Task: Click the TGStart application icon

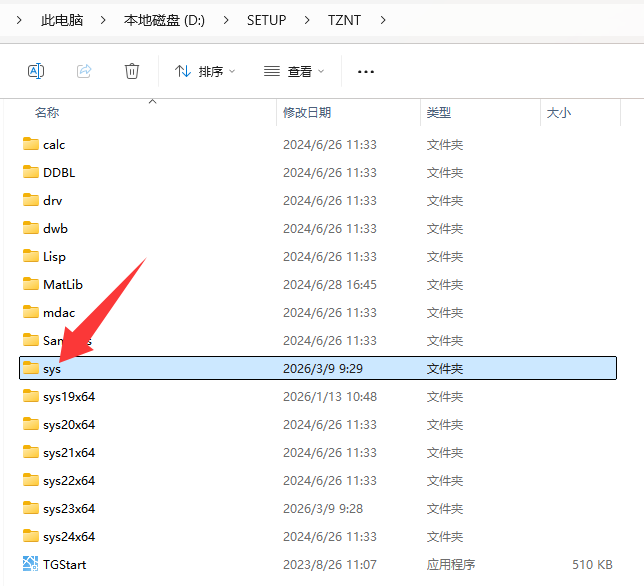Action: click(30, 564)
